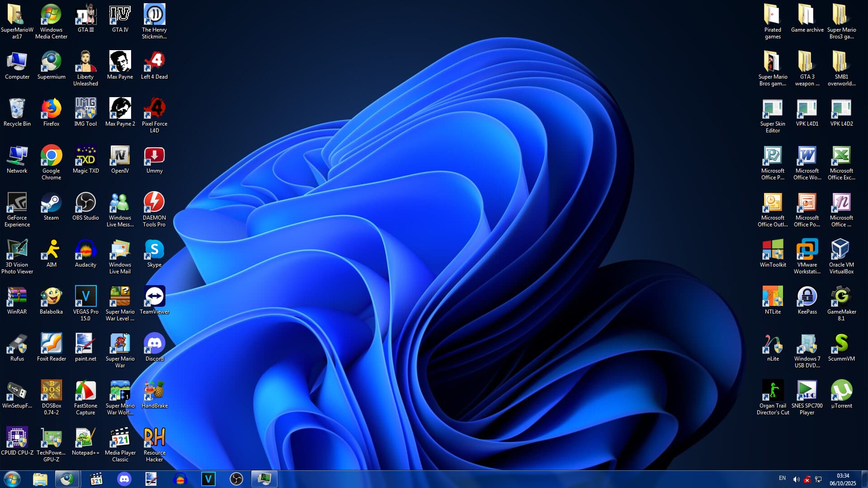Select the Resource Hacker shortcut
868x488 pixels.
pyautogui.click(x=154, y=445)
